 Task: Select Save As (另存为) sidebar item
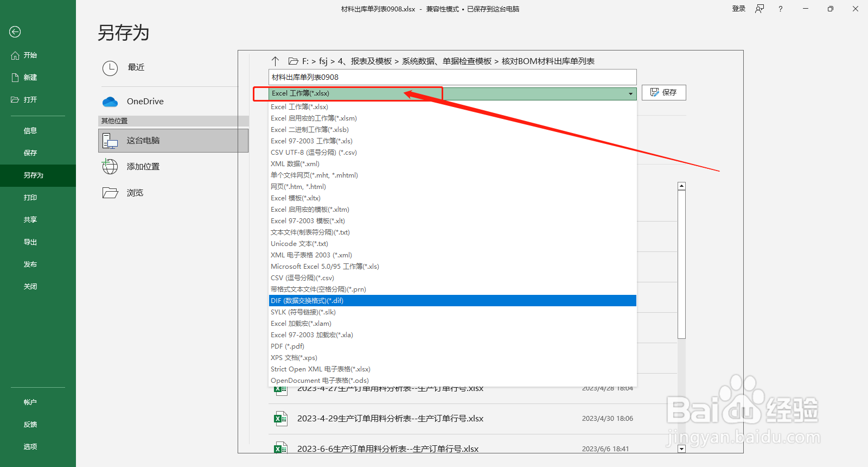38,175
